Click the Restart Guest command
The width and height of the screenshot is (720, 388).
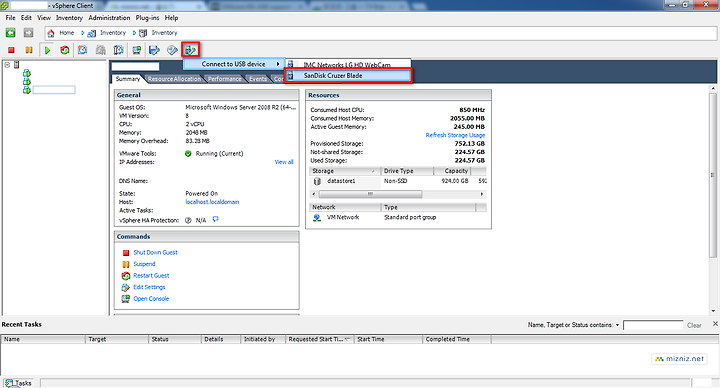click(x=151, y=276)
